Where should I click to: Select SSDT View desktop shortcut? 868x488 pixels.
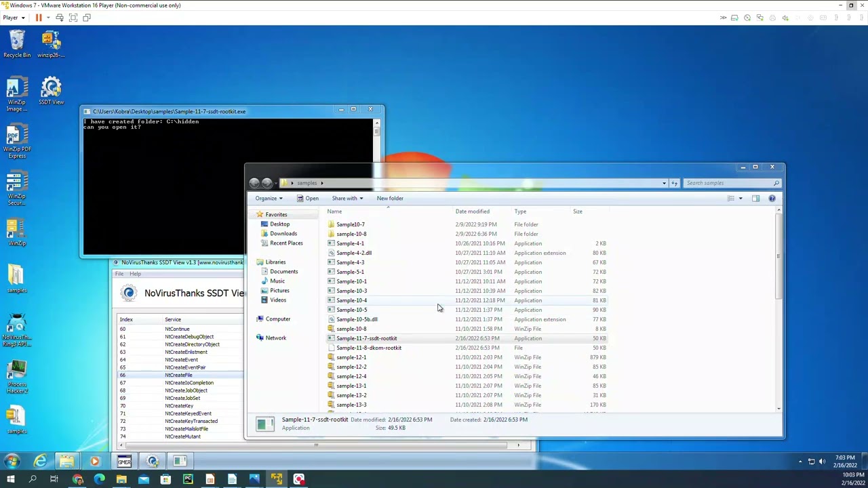click(x=51, y=91)
